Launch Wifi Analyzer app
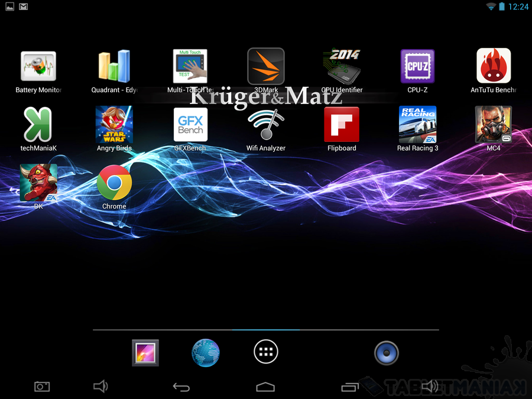The height and width of the screenshot is (399, 532). [266, 125]
